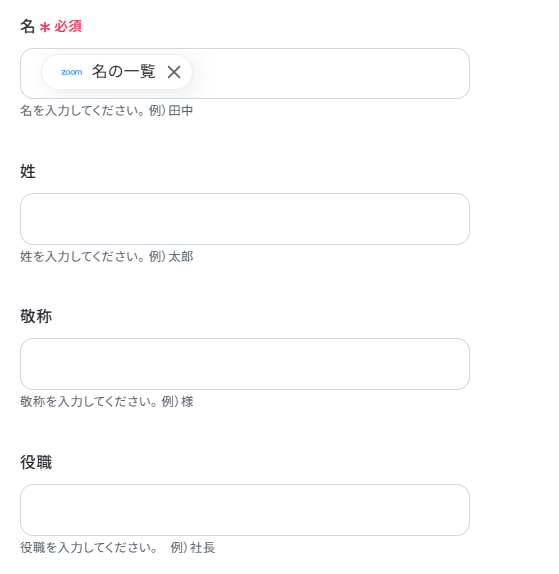Image resolution: width=559 pixels, height=574 pixels.
Task: Click hint text 敬称を入力してください 例) 様
Action: (107, 401)
